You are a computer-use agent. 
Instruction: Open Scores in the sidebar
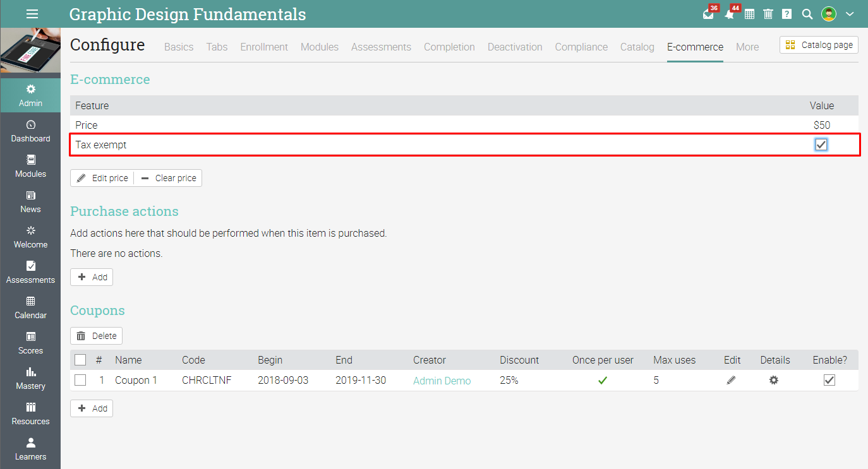(30, 343)
